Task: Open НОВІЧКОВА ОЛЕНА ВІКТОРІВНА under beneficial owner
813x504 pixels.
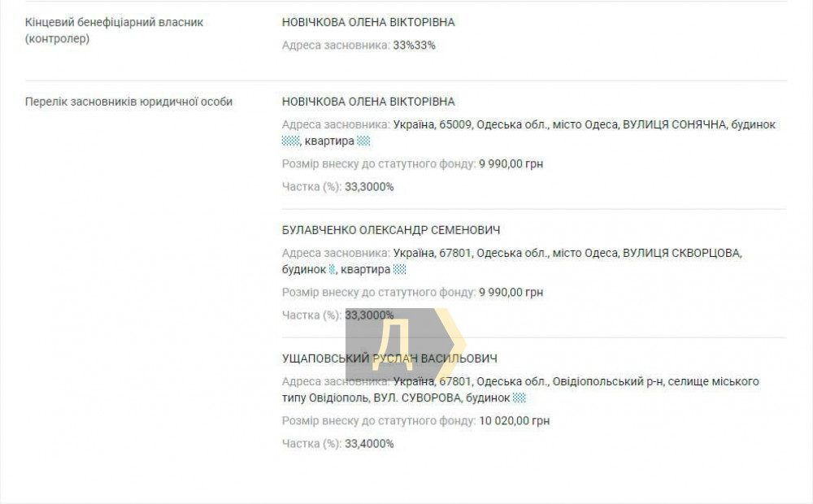Action: [368, 22]
